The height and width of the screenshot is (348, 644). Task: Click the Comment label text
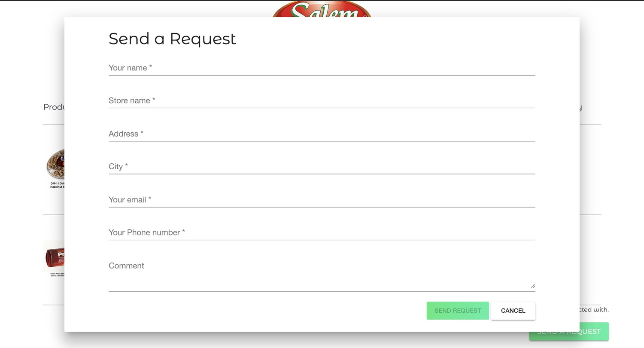126,266
